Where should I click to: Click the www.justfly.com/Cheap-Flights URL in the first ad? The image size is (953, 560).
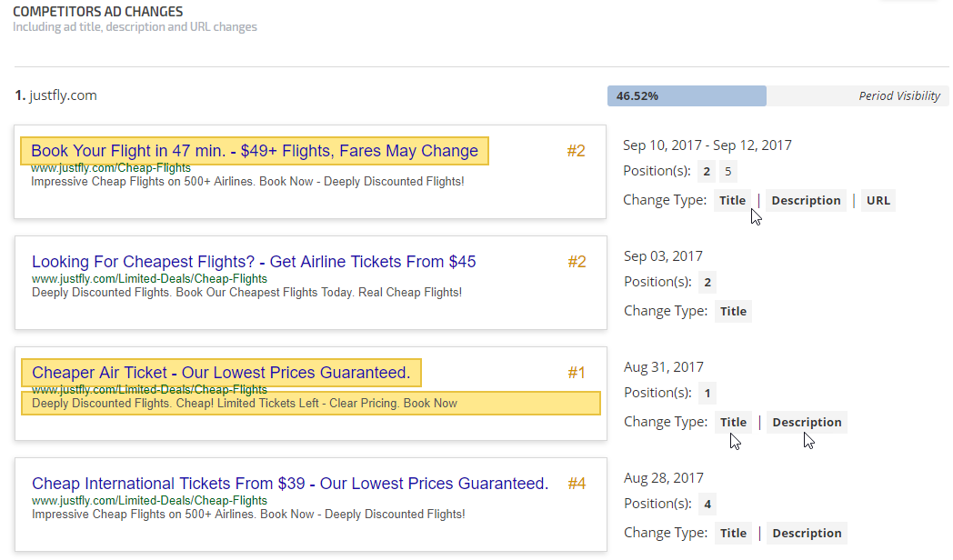click(111, 168)
